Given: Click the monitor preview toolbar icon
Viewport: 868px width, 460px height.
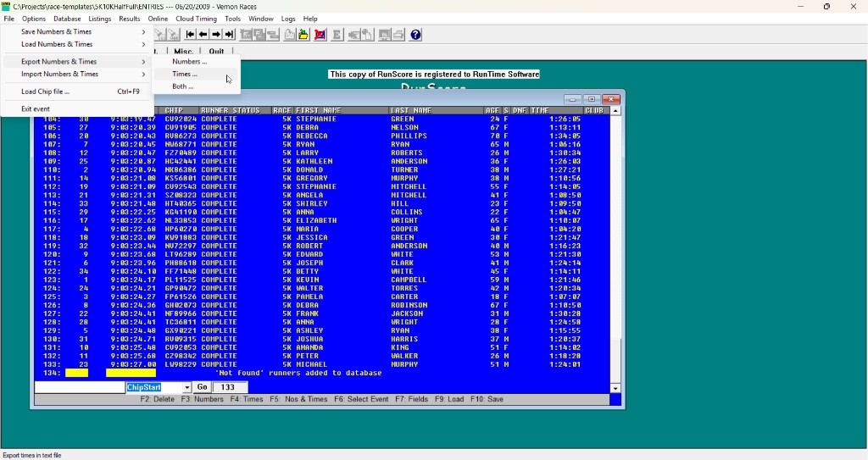Looking at the screenshot, I should coord(384,35).
